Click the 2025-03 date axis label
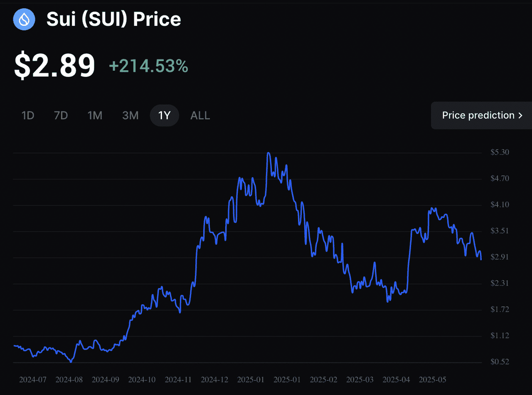532x395 pixels. [360, 380]
